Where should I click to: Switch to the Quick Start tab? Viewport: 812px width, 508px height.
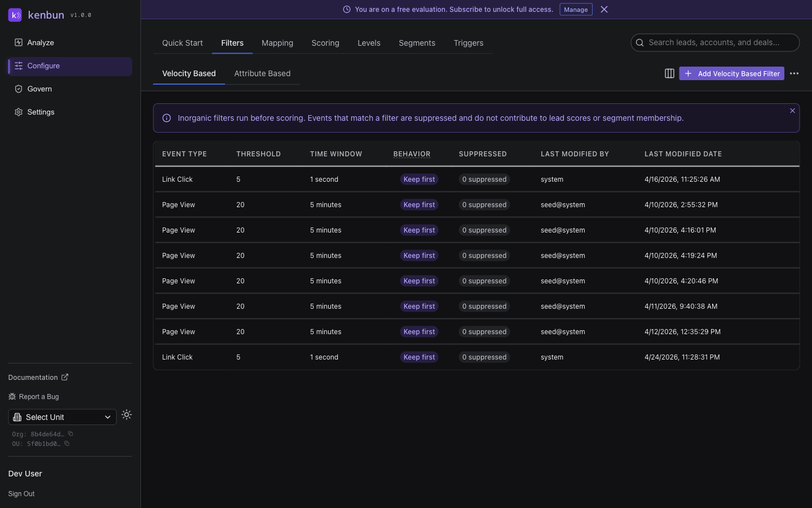tap(182, 43)
